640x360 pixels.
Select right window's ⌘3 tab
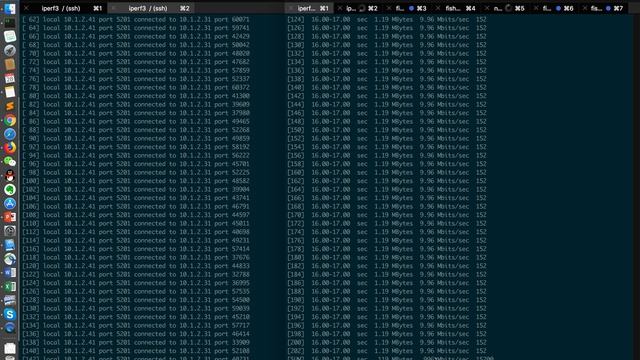[x=407, y=8]
